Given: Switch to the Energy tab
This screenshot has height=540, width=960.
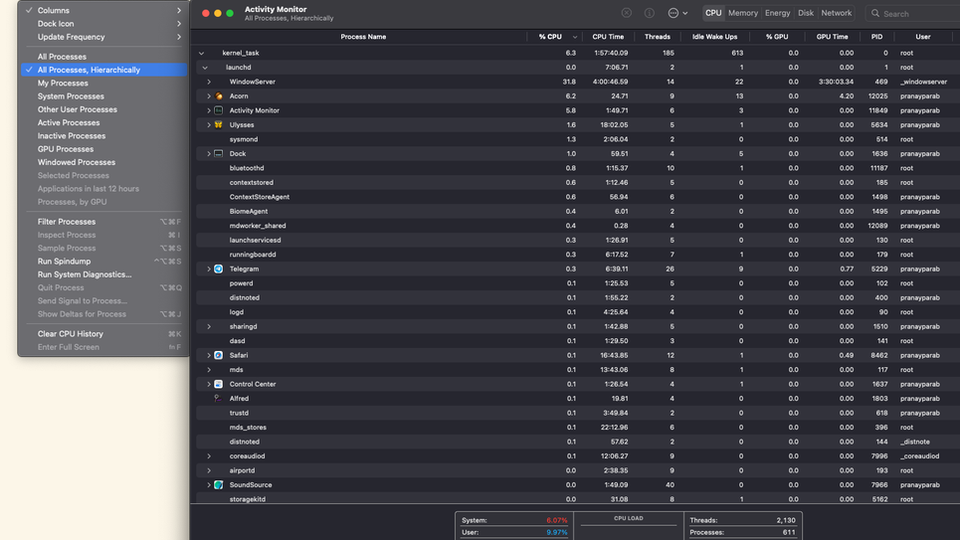Looking at the screenshot, I should (777, 13).
